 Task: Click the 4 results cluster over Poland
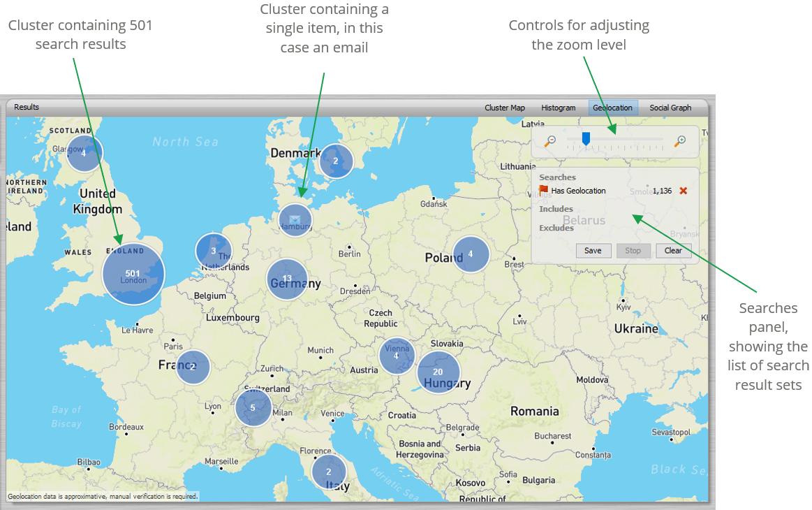pos(470,254)
